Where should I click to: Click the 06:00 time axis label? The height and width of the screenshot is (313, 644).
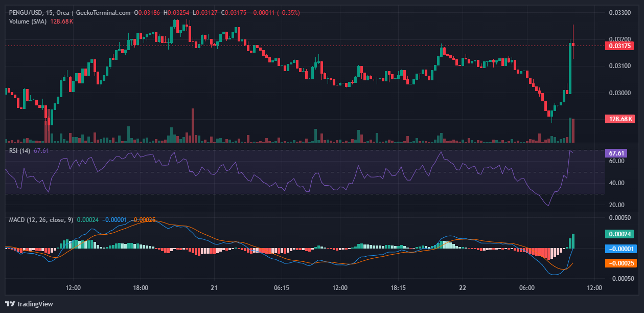pos(527,288)
